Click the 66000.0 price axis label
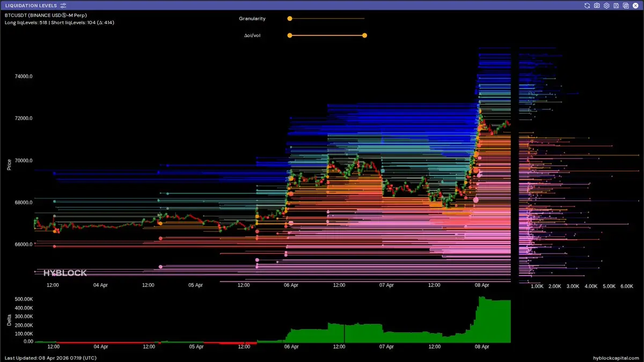 coord(24,245)
